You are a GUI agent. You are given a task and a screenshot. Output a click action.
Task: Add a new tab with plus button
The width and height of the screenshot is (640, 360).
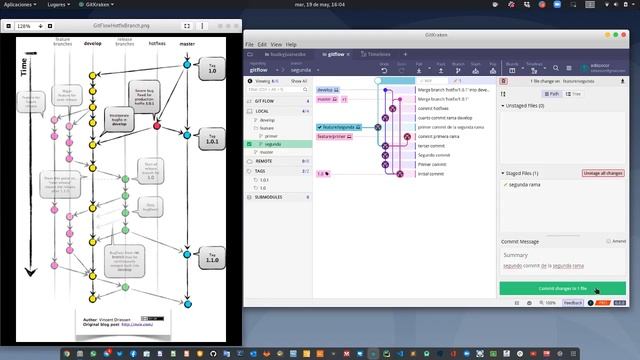pos(405,54)
